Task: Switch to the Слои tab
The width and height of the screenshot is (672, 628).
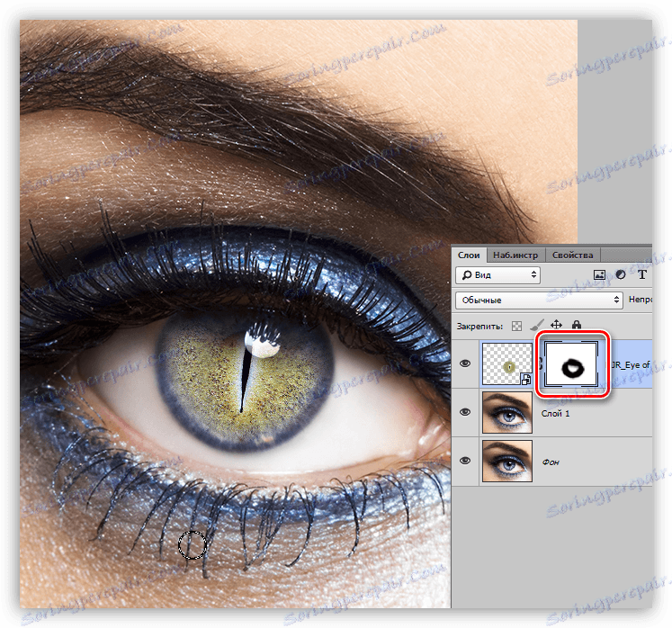Action: [x=469, y=255]
